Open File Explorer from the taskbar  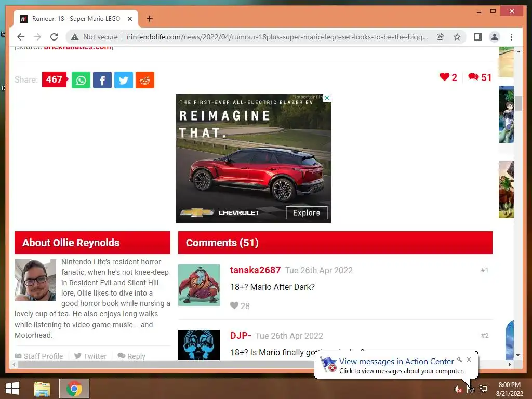point(42,389)
